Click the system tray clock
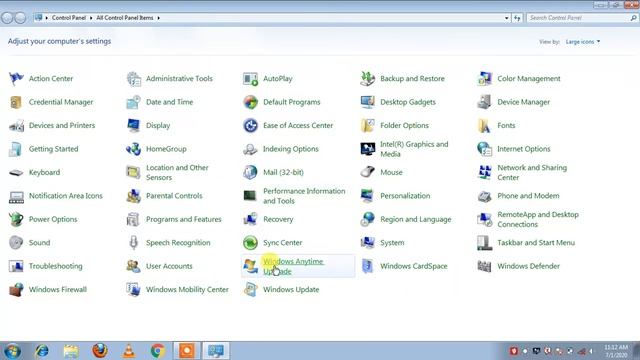The image size is (640, 360). click(x=616, y=351)
